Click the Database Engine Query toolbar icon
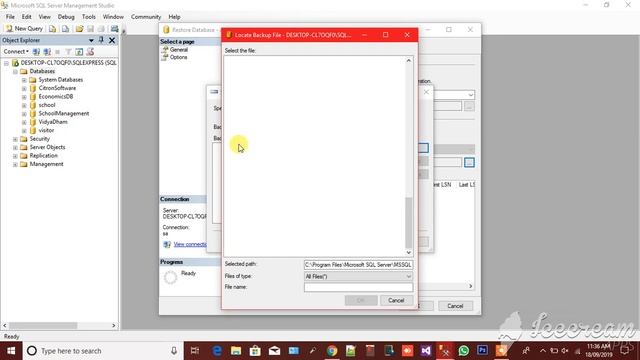This screenshot has height=360, width=640. pos(52,29)
